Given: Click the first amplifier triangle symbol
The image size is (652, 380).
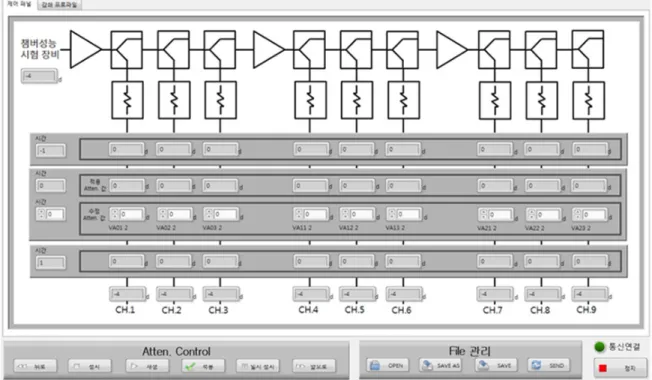Looking at the screenshot, I should (86, 49).
